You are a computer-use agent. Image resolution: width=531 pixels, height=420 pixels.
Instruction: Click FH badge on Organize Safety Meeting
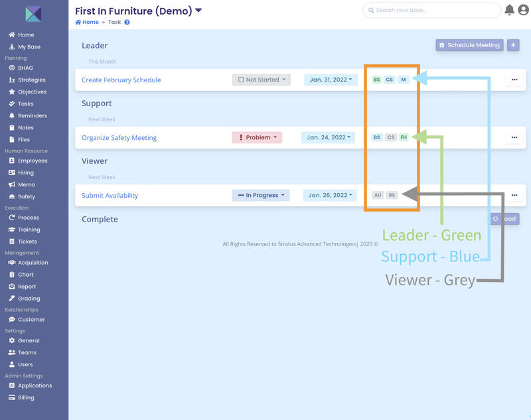404,137
